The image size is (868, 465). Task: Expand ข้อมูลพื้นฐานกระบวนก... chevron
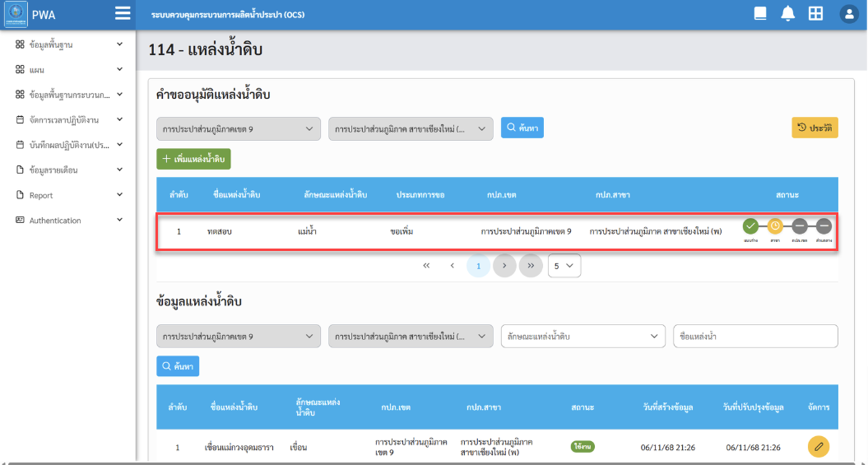pos(119,94)
